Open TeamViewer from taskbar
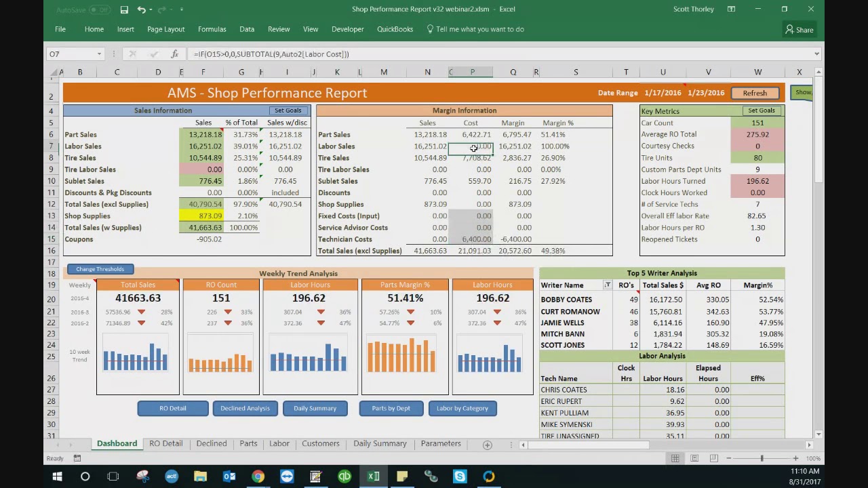The height and width of the screenshot is (488, 868). [x=287, y=476]
